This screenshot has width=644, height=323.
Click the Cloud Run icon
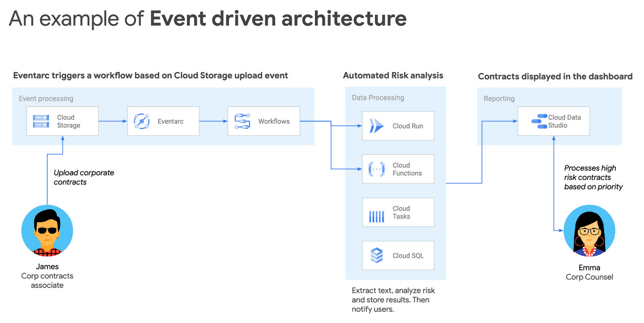click(376, 126)
